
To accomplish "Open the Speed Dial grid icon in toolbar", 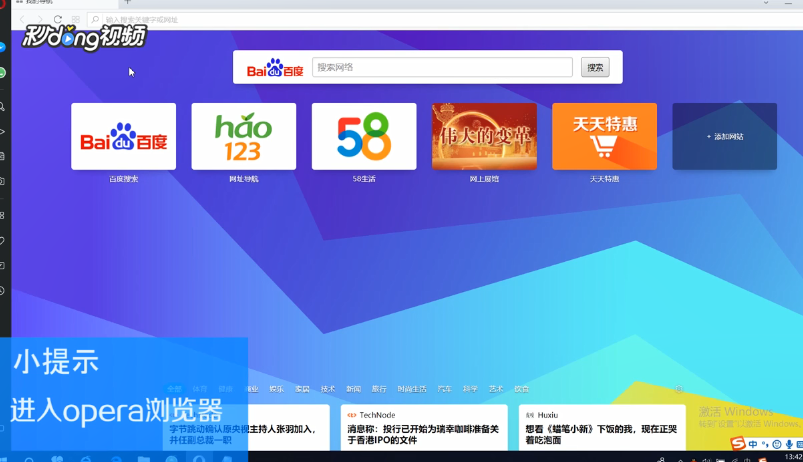I will click(76, 19).
